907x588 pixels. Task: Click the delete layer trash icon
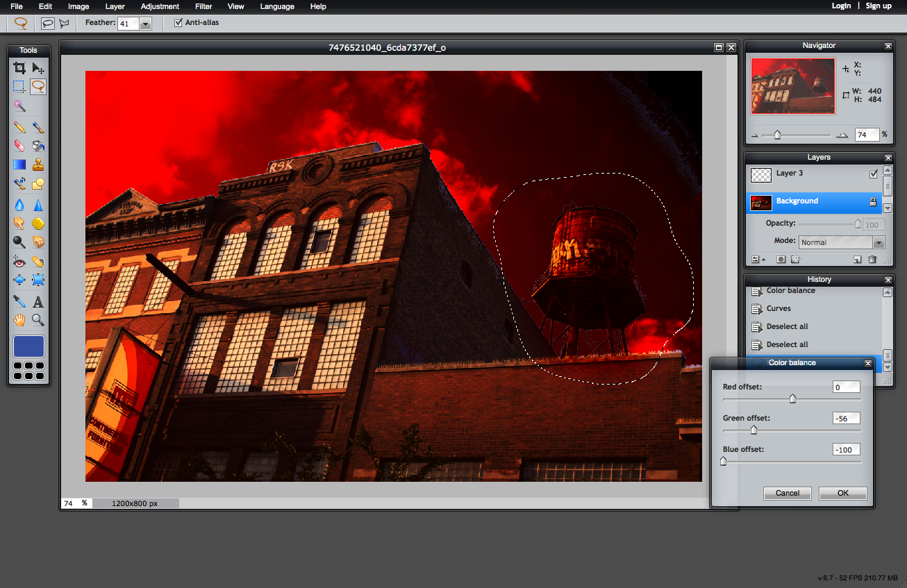[x=872, y=260]
